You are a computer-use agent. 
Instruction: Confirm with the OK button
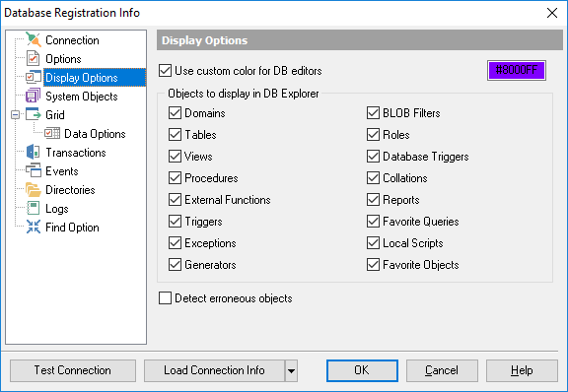click(x=362, y=370)
